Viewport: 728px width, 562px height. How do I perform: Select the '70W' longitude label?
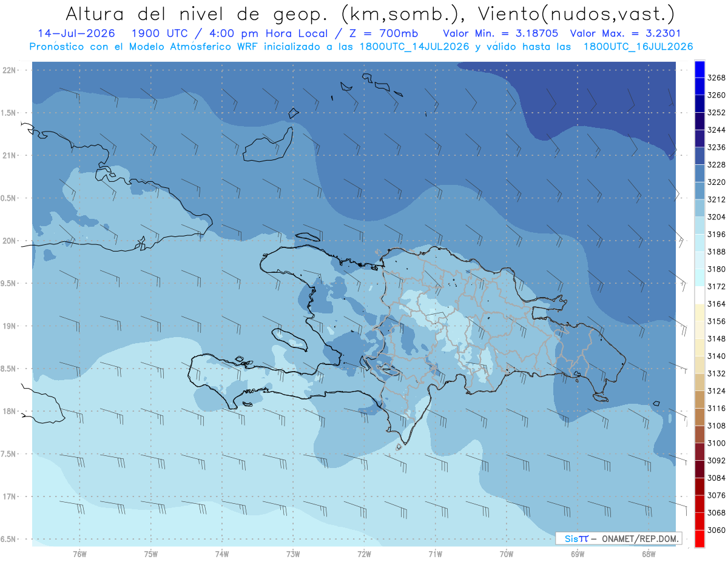pos(507,554)
